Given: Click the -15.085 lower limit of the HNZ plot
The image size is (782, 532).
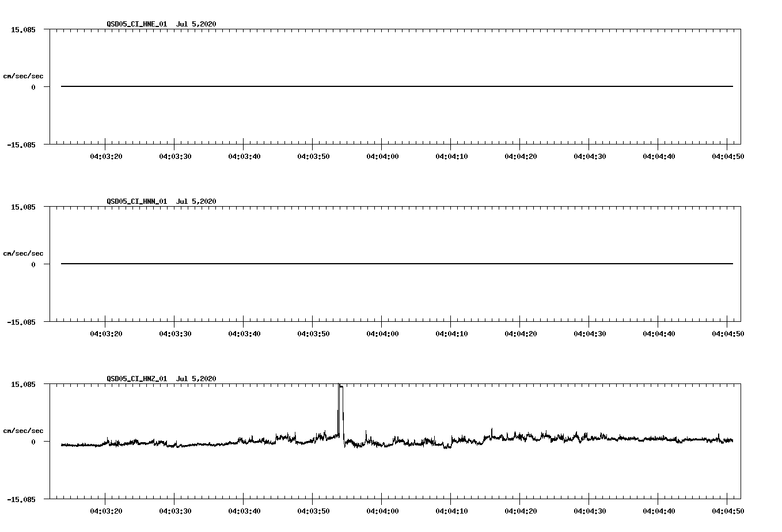Looking at the screenshot, I should point(21,500).
